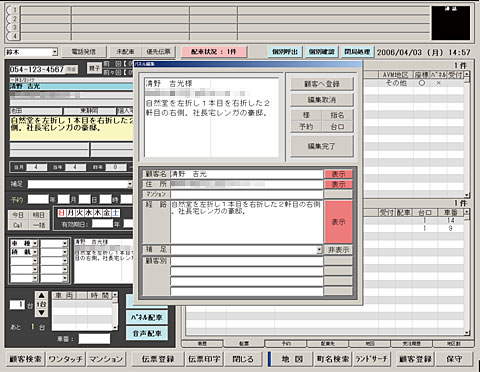Click the 地図 map button in bottom bar

[x=292, y=359]
